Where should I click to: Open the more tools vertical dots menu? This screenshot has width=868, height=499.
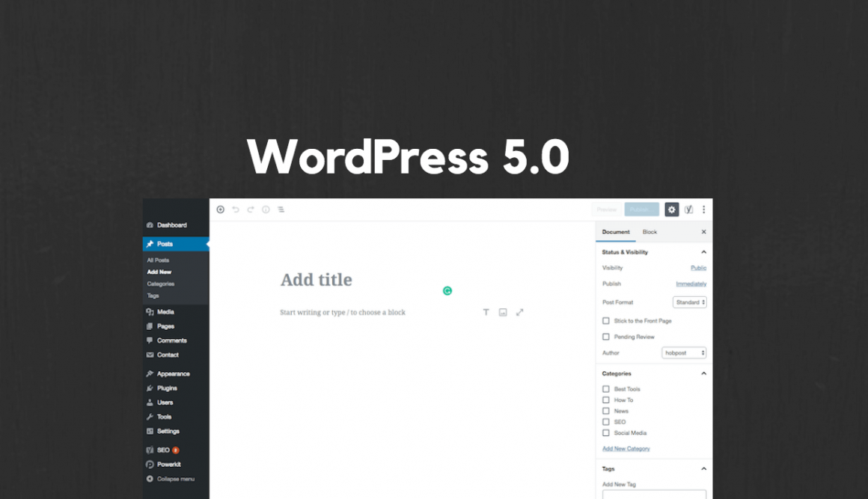[x=703, y=209]
